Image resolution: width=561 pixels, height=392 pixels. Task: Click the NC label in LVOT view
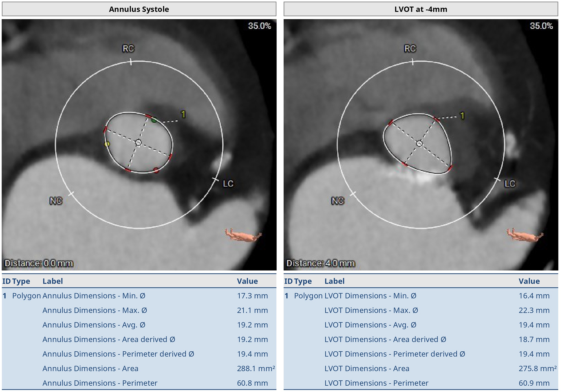click(337, 201)
